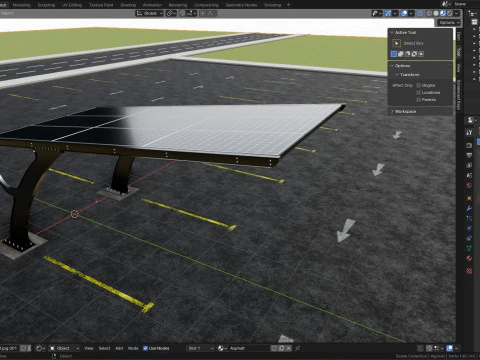Collapse the Options panel
The width and height of the screenshot is (480, 360).
[392, 66]
